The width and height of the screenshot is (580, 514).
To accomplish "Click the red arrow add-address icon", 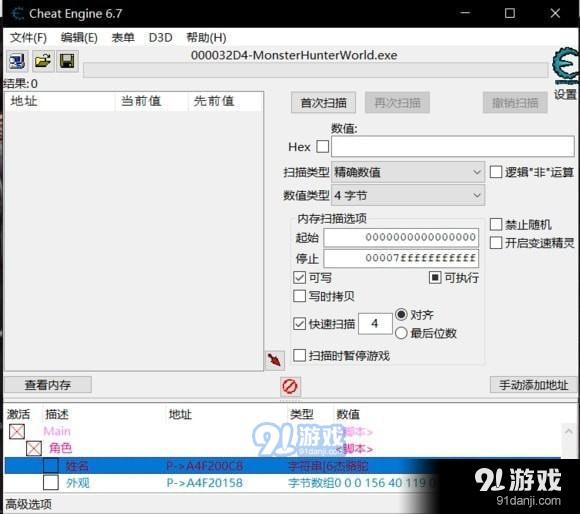I will [x=274, y=360].
